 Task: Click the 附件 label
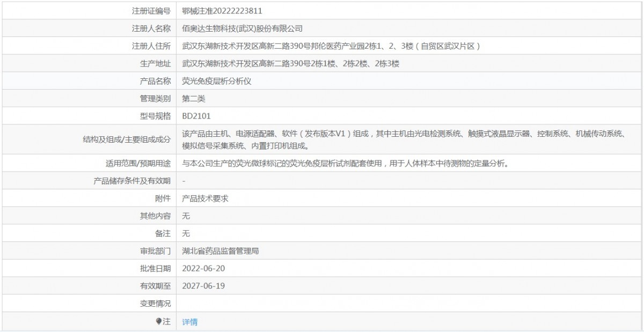(163, 198)
